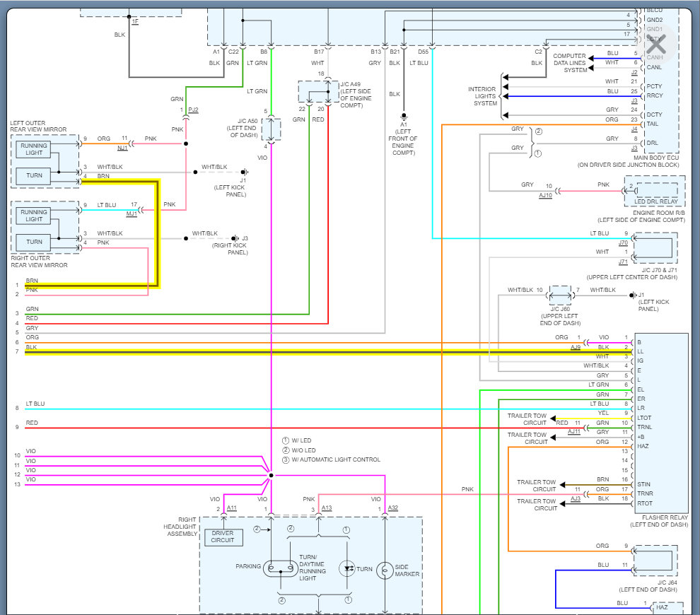The width and height of the screenshot is (700, 615).
Task: Click the LED DRL RELAY box
Action: pos(655,189)
